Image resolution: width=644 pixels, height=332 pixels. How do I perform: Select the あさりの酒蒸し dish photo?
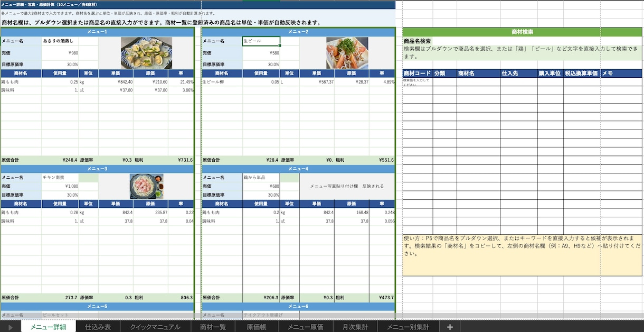146,53
